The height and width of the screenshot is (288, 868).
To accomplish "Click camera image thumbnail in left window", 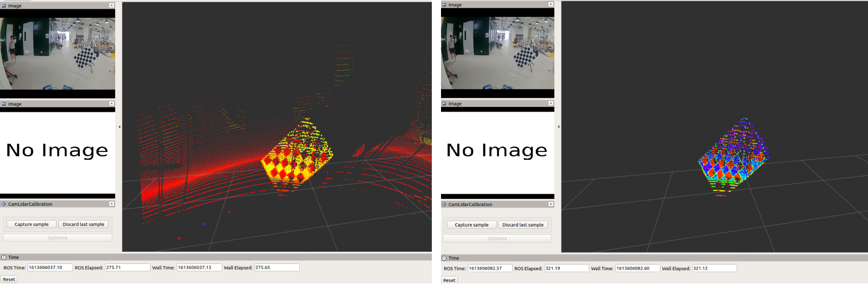I will [x=58, y=54].
